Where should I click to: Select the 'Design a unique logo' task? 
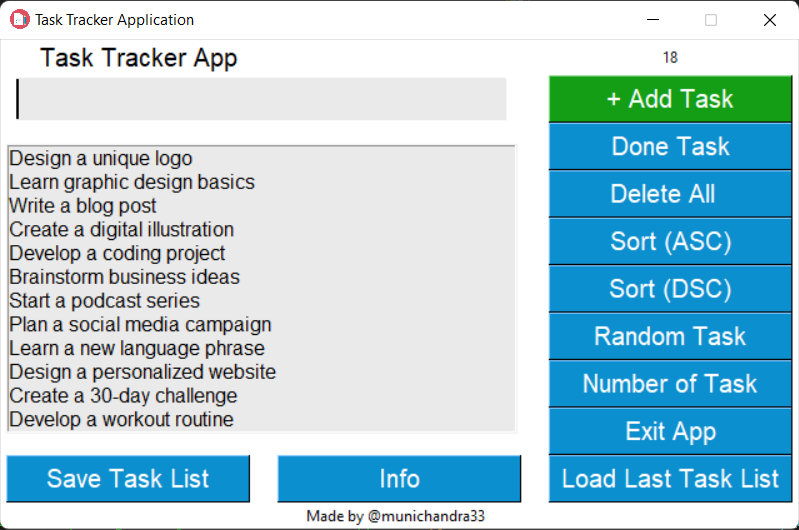point(101,158)
